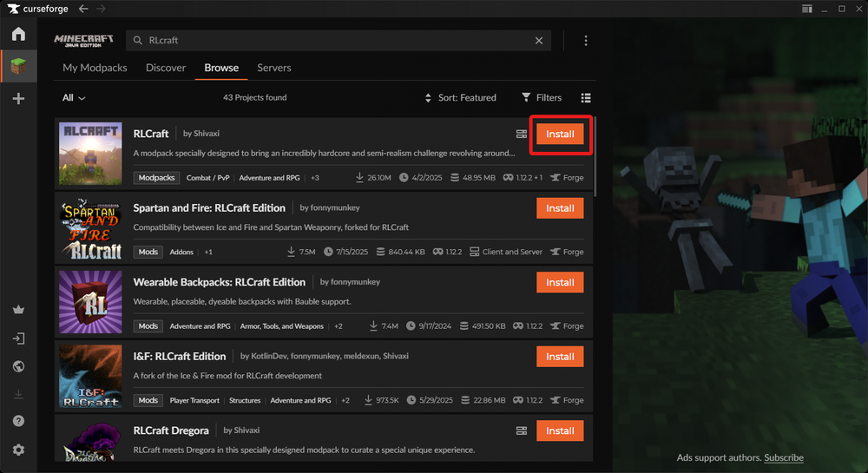Click the plus icon to add game
The width and height of the screenshot is (868, 473).
click(x=18, y=99)
